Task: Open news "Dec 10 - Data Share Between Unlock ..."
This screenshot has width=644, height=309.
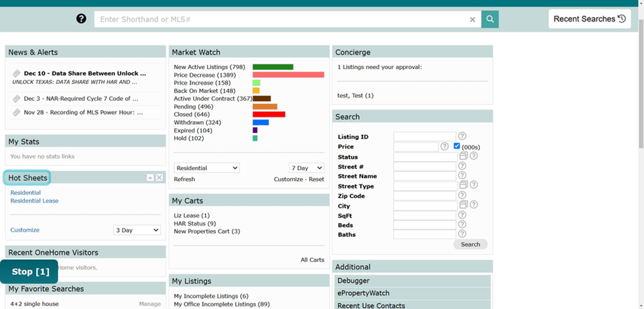Action: pyautogui.click(x=85, y=74)
